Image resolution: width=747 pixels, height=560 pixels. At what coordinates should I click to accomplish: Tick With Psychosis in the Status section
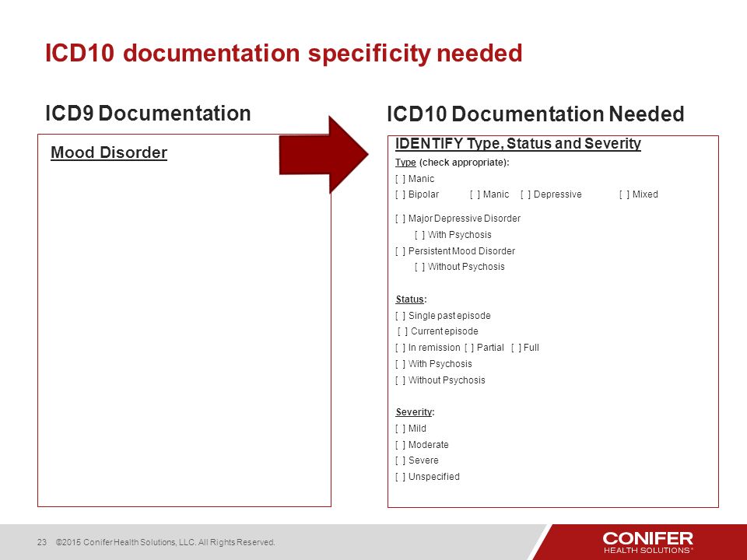coord(400,364)
